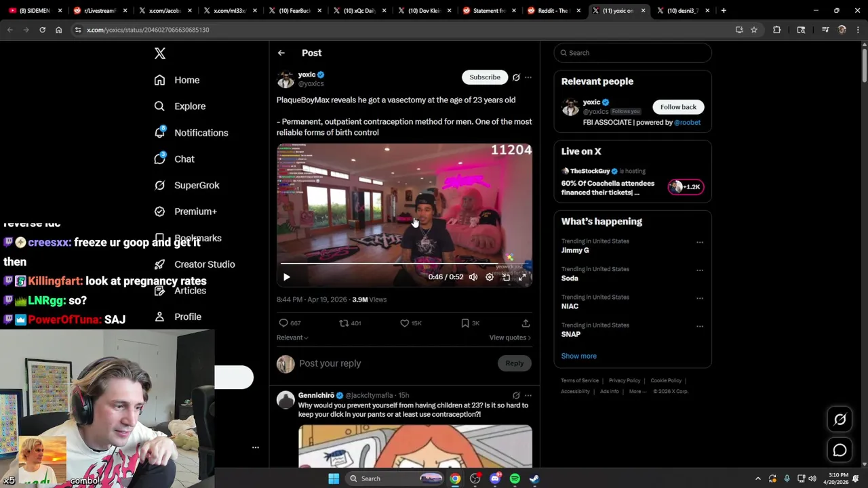The image size is (868, 488).
Task: Open Chrome three-dot menu
Action: tap(858, 30)
